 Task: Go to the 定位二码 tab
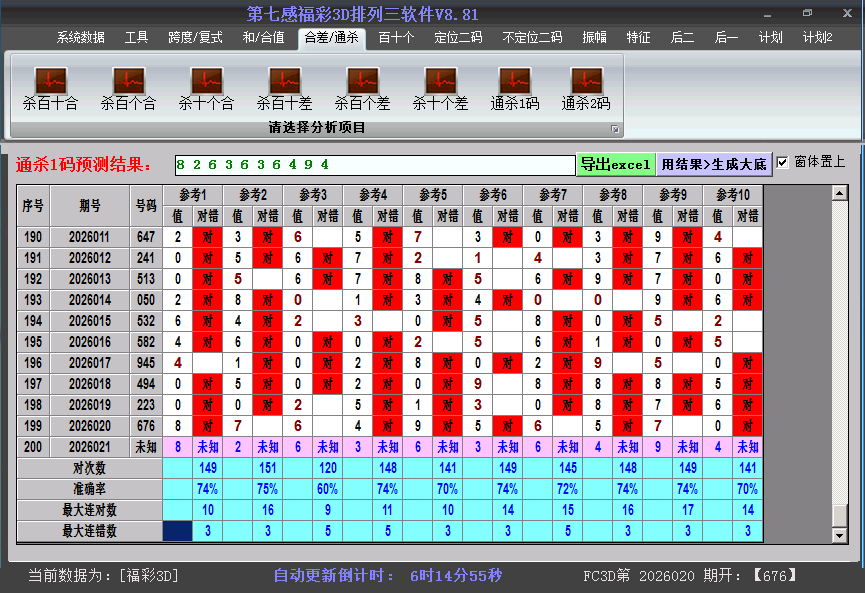click(x=458, y=38)
